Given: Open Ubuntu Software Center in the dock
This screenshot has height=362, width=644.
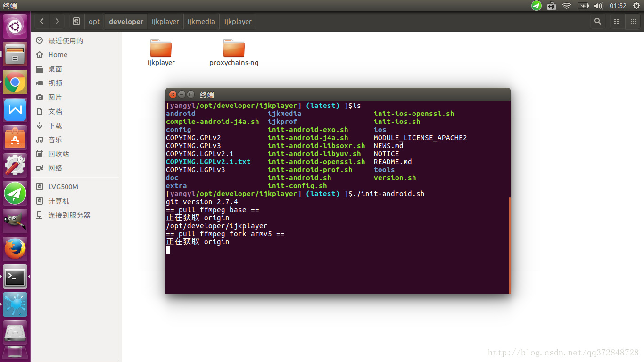Looking at the screenshot, I should pyautogui.click(x=16, y=139).
